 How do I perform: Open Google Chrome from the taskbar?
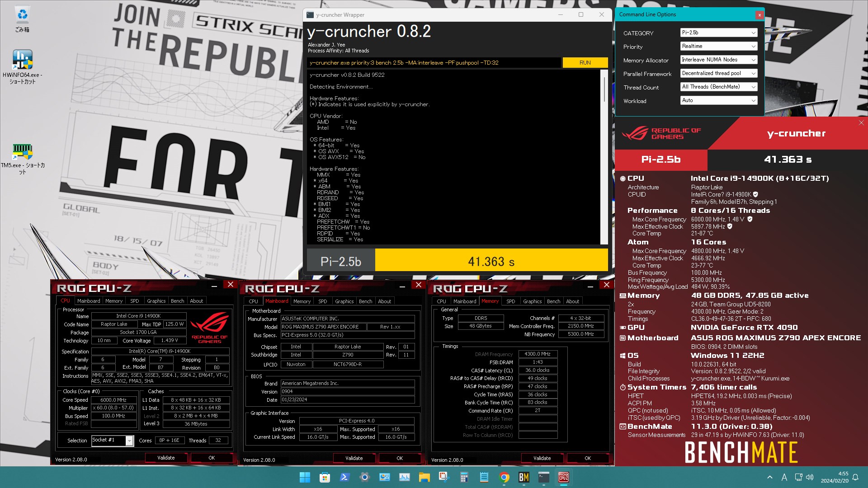pos(504,477)
